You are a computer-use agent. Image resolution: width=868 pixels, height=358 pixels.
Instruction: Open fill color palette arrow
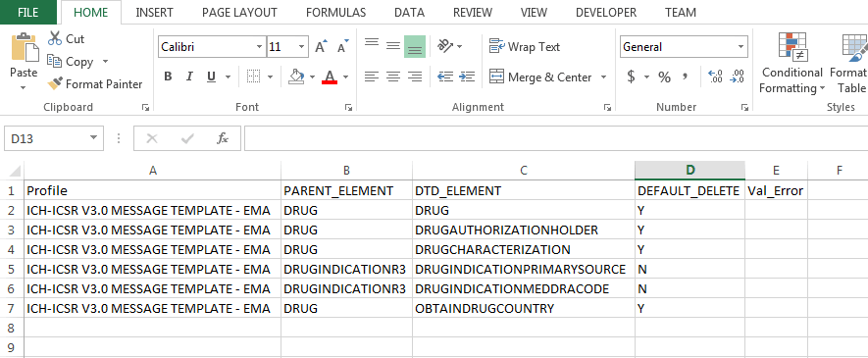tap(312, 77)
